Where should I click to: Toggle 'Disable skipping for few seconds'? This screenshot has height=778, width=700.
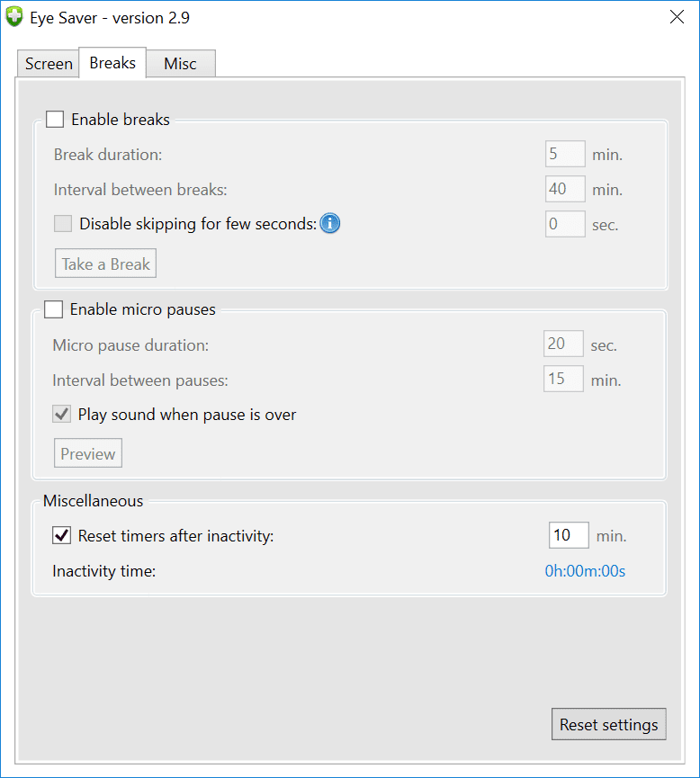coord(62,223)
